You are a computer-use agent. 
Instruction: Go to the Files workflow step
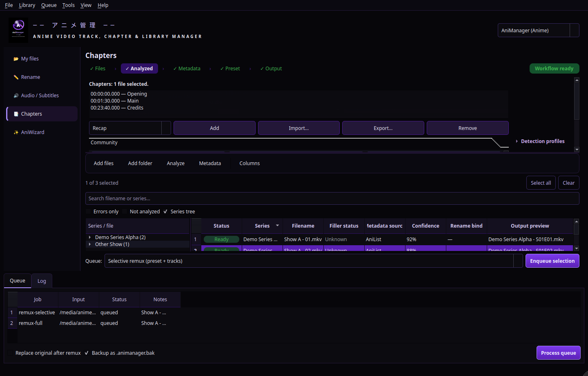coord(98,69)
